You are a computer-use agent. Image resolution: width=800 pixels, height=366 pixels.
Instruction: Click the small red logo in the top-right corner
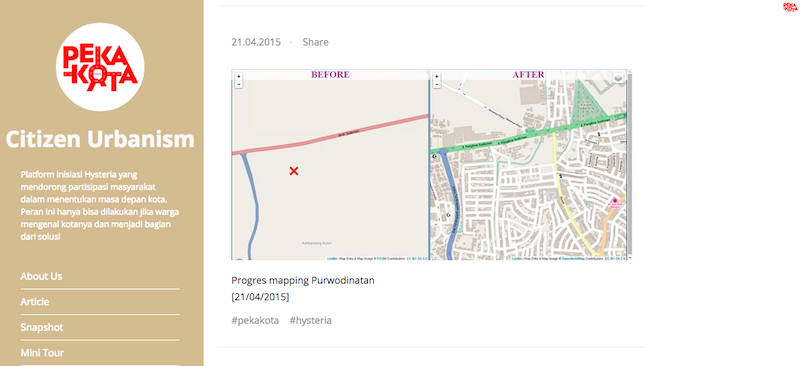click(790, 7)
